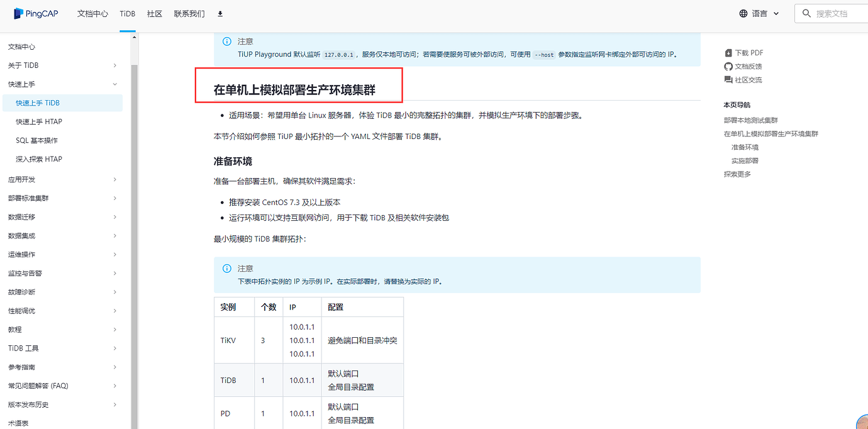Jump to 准备环境 in page nav
Screen dimensions: 868x429
[745, 147]
